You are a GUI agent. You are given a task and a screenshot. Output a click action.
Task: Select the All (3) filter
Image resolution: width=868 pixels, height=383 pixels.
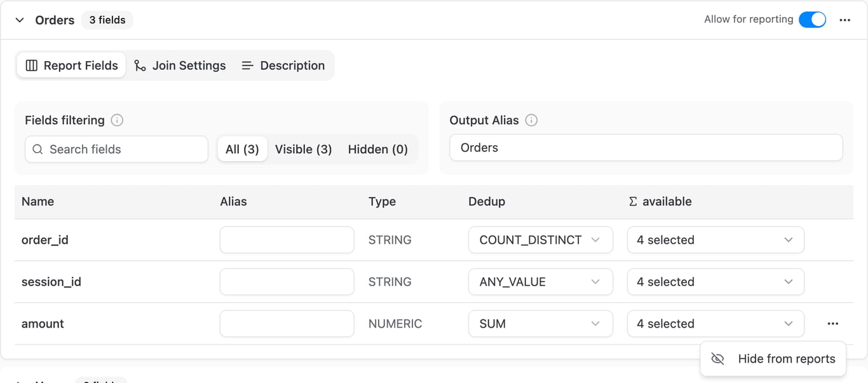(x=242, y=149)
